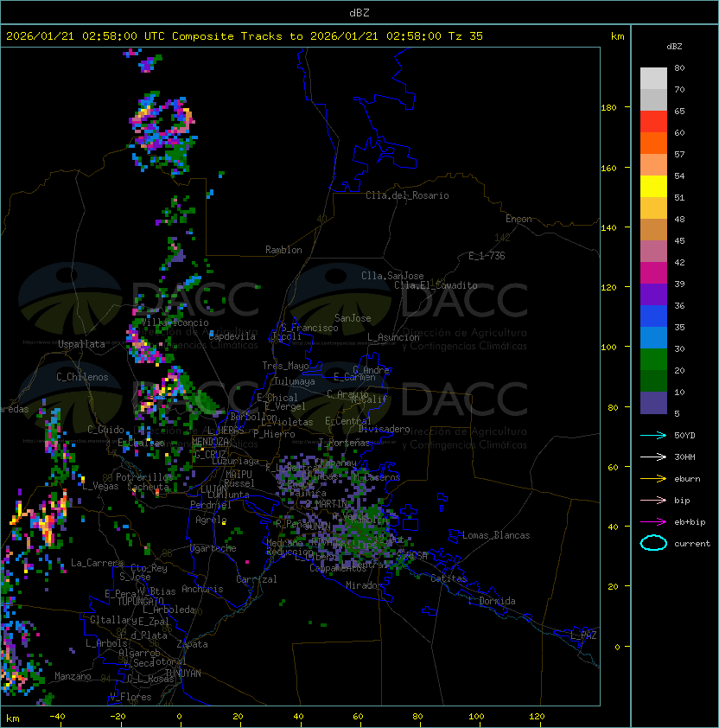This screenshot has width=719, height=728.
Task: Select the magenta swatch below 42 dBZ
Action: pyautogui.click(x=653, y=273)
